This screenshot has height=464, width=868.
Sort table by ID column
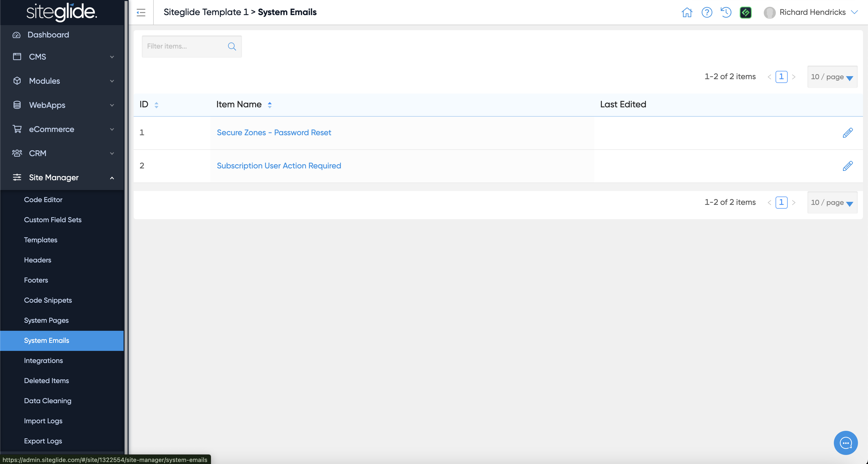click(156, 105)
